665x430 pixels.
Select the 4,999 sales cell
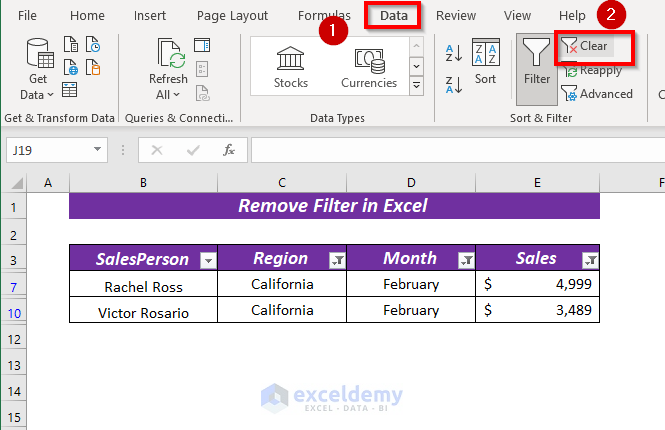point(537,284)
